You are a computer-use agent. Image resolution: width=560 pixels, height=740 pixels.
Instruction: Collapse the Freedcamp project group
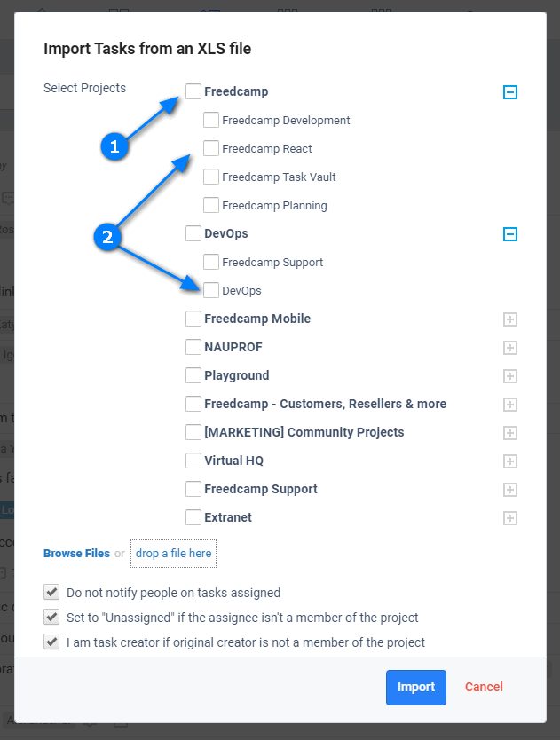tap(510, 92)
